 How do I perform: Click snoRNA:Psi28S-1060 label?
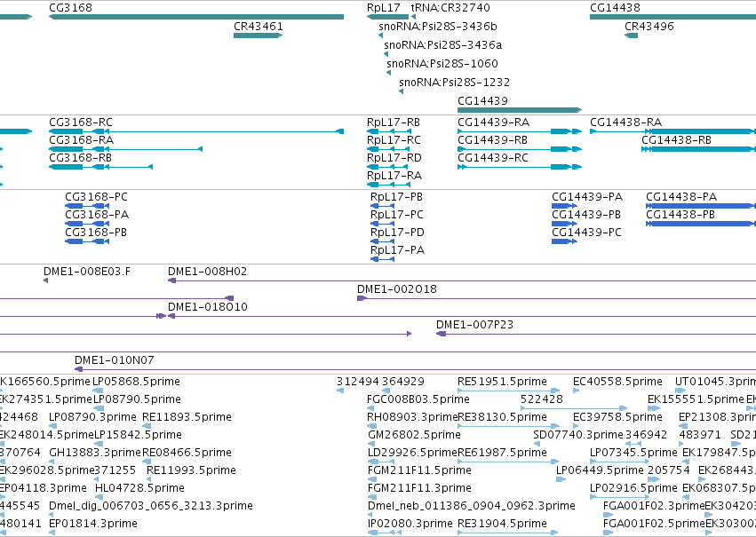pyautogui.click(x=442, y=64)
